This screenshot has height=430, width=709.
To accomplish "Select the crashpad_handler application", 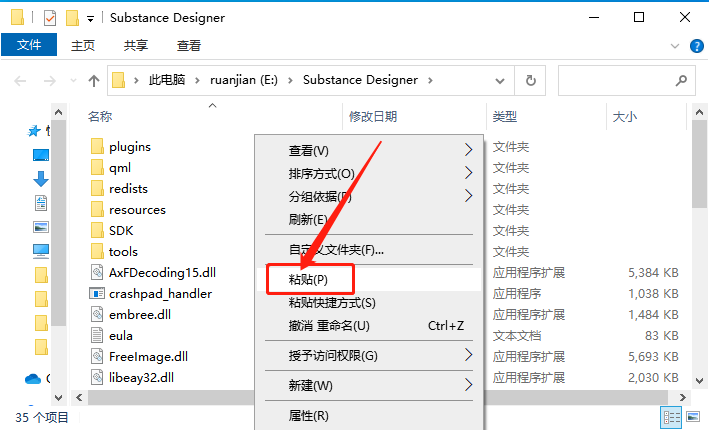I will pos(151,293).
